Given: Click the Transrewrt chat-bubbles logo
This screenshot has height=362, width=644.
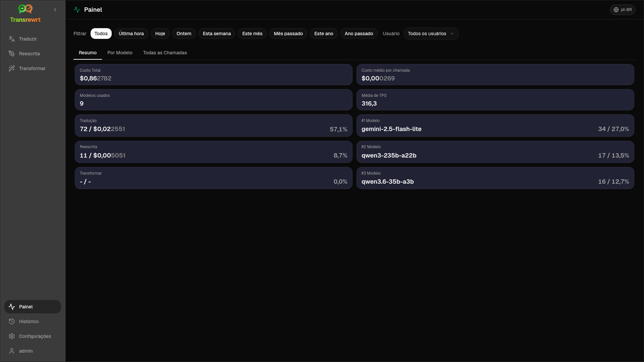Looking at the screenshot, I should pyautogui.click(x=25, y=9).
